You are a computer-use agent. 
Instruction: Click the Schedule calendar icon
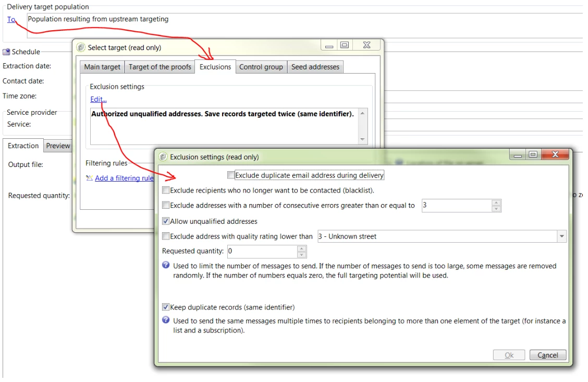(x=6, y=52)
